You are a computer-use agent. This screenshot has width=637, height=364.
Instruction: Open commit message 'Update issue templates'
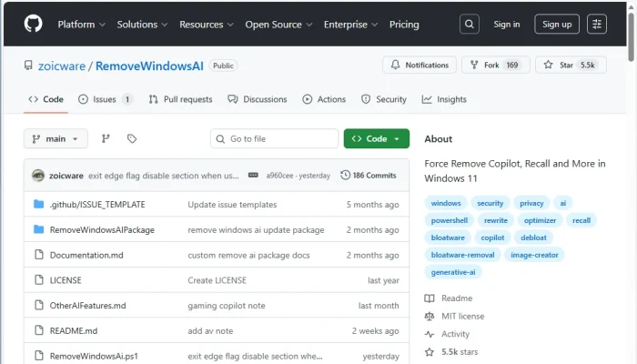coord(232,205)
